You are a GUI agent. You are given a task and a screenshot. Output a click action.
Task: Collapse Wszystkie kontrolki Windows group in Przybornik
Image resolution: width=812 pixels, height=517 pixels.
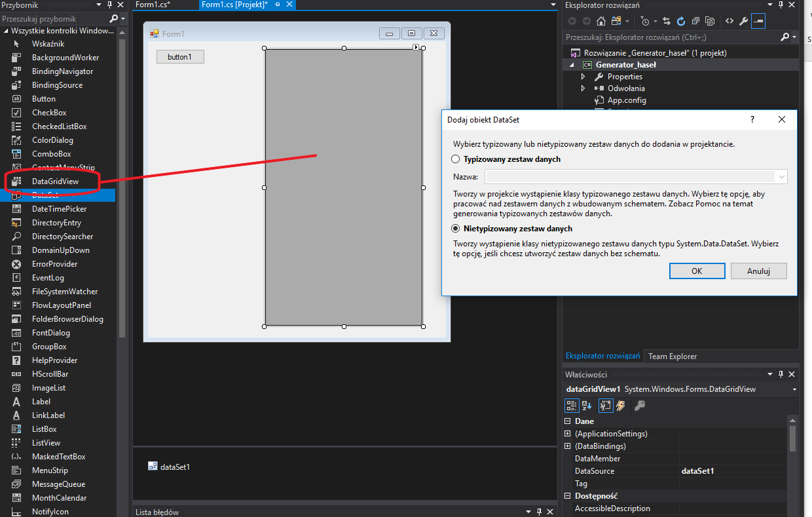[x=6, y=31]
